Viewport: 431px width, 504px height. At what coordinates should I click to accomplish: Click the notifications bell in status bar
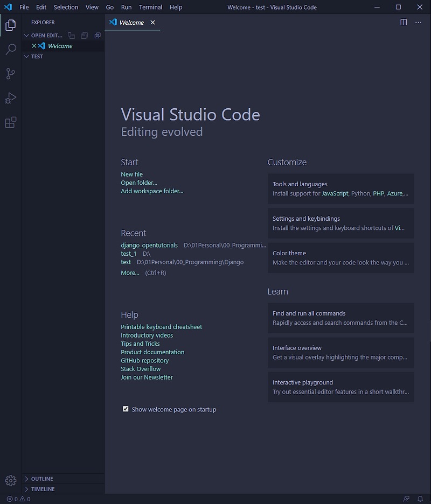[420, 499]
